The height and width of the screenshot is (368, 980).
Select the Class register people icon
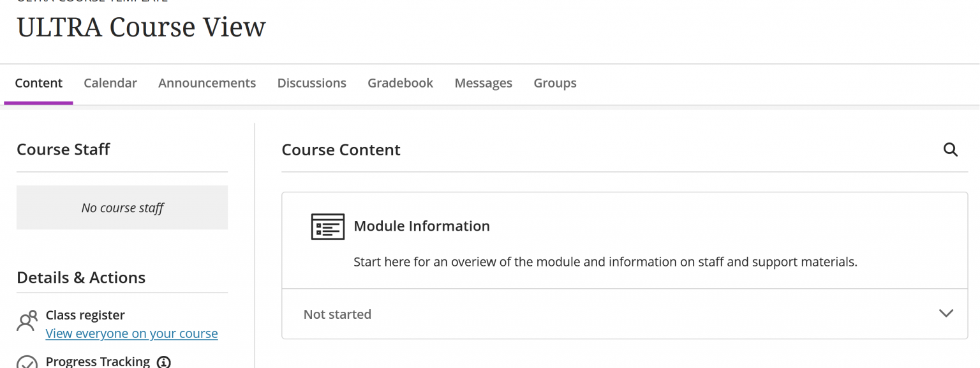(x=27, y=320)
